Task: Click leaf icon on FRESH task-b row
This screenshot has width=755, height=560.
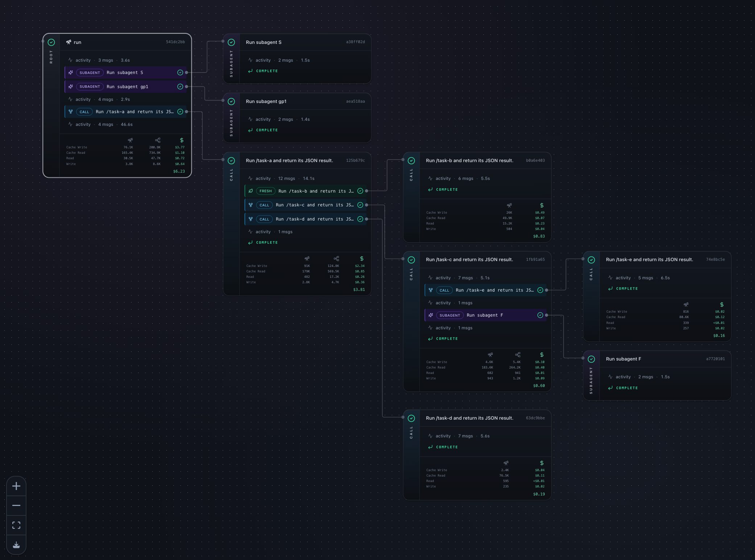Action: tap(251, 191)
